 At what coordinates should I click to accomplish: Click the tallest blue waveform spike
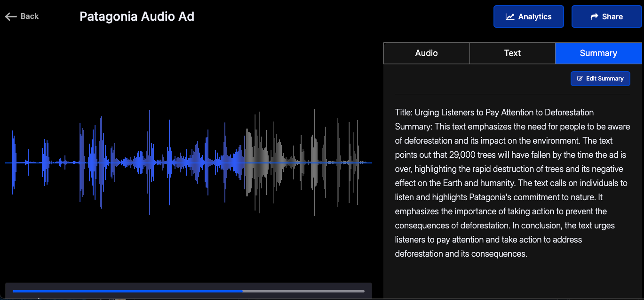click(150, 162)
